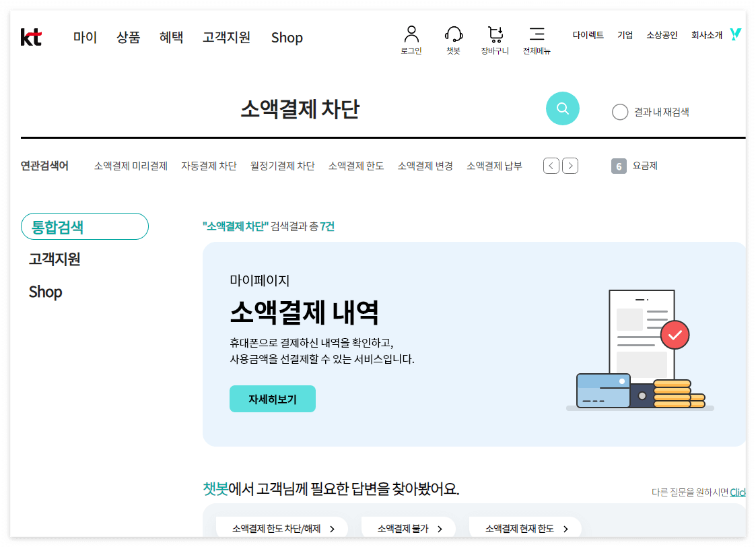Click related search term 소액결제 미리결제
The height and width of the screenshot is (547, 756).
pos(131,166)
